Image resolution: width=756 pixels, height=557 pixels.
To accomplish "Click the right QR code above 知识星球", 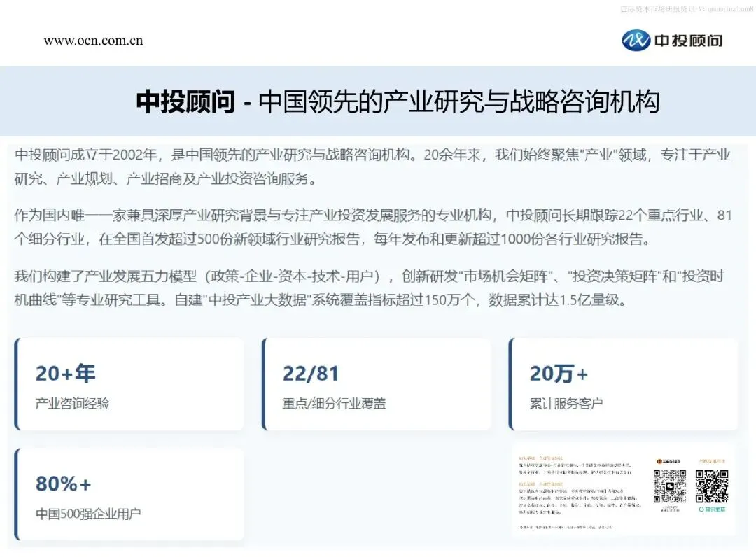I will click(712, 486).
